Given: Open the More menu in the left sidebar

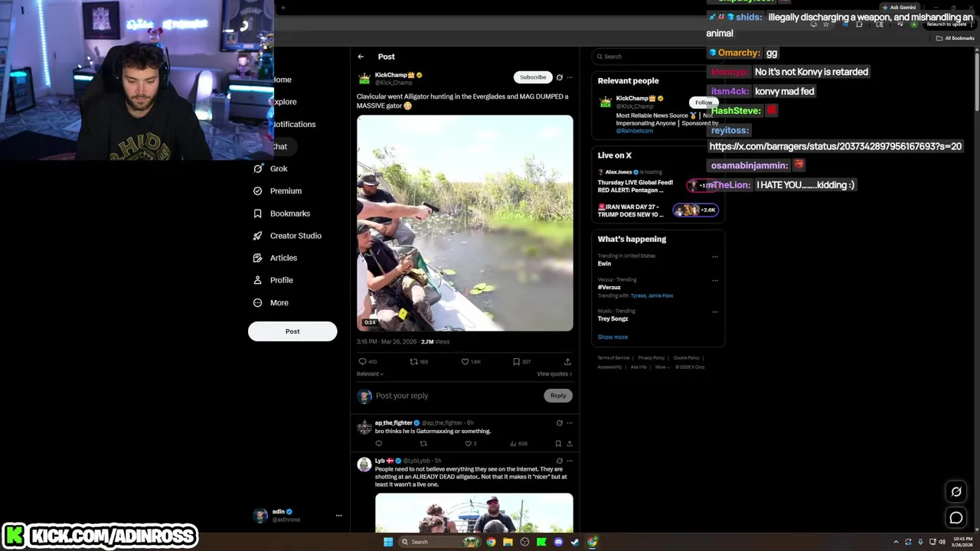Looking at the screenshot, I should coord(271,302).
